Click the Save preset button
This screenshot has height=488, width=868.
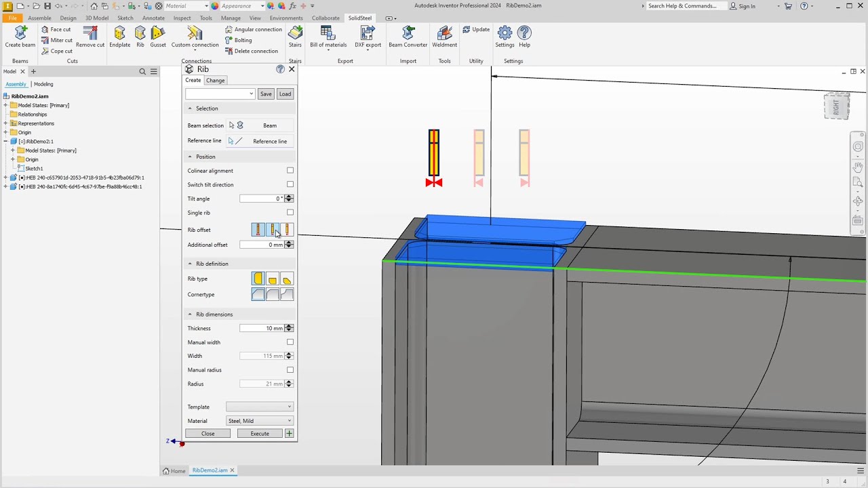coord(266,94)
